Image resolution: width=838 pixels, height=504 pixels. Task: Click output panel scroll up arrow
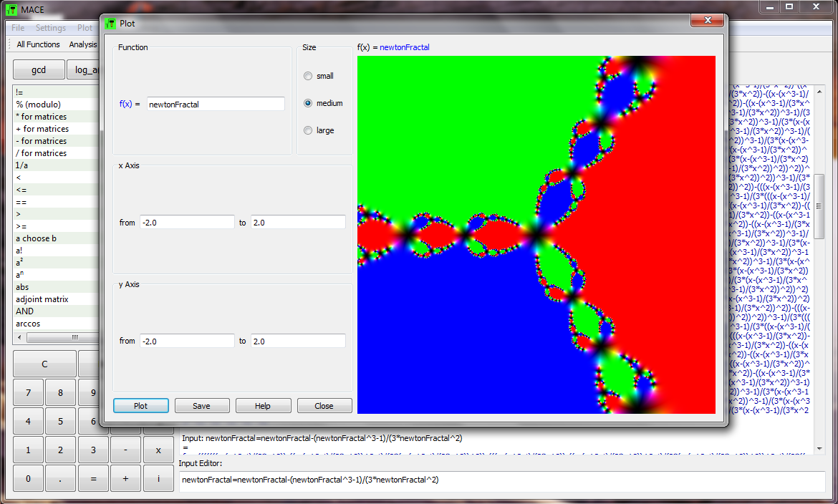tap(820, 92)
